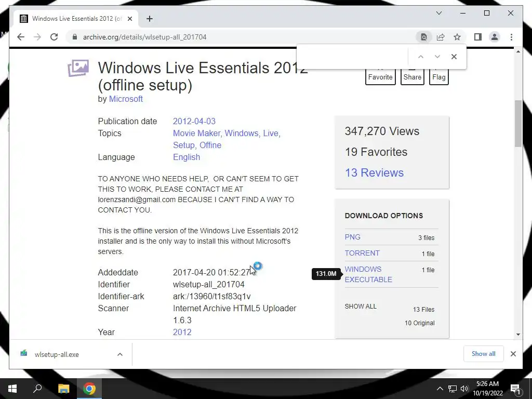Viewport: 532px width, 399px height.
Task: Click the address bar URL
Action: [x=144, y=37]
